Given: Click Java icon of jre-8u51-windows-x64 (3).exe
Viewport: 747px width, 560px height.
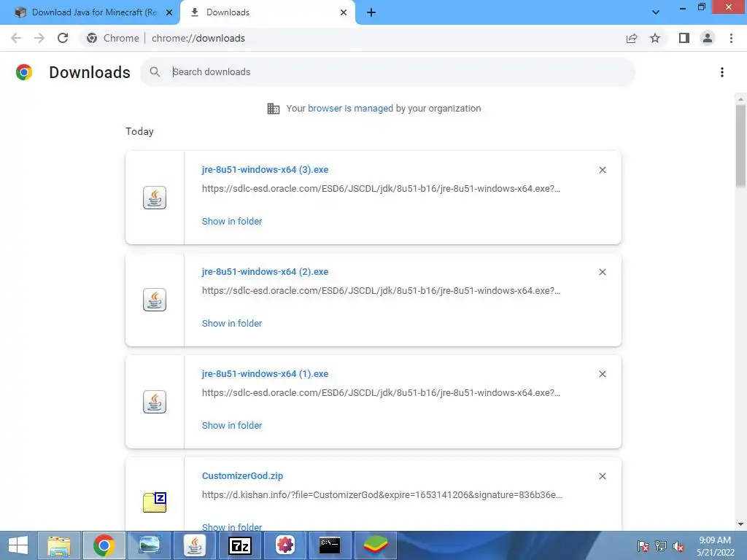Looking at the screenshot, I should click(155, 198).
